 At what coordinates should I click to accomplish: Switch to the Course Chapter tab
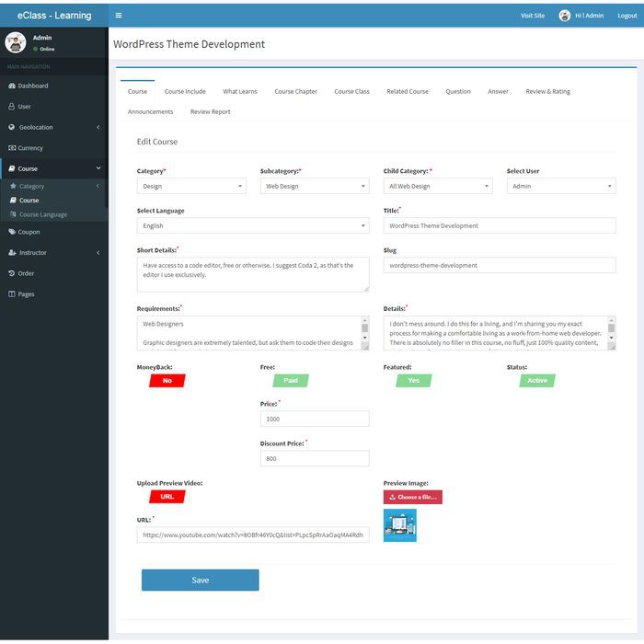[295, 92]
